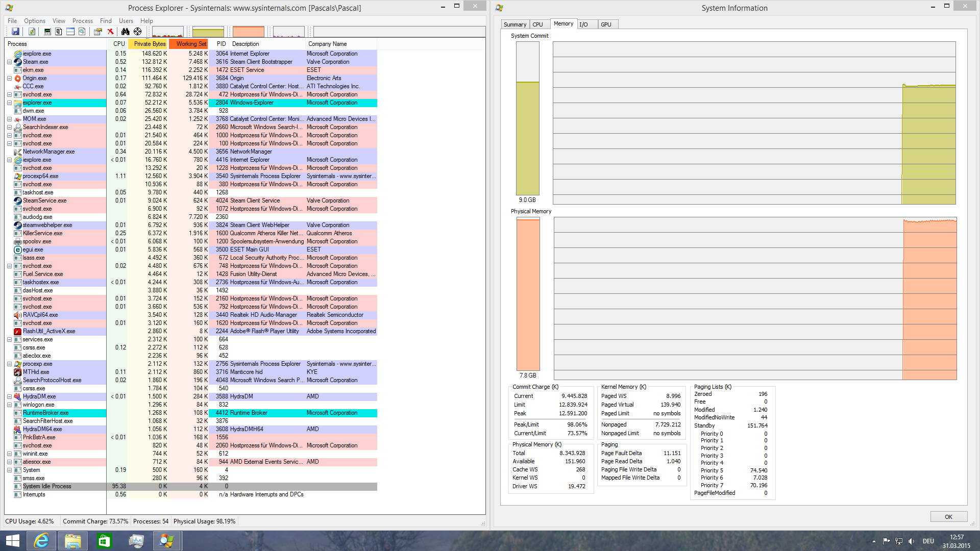This screenshot has height=551, width=980.
Task: Open File Explorer from the taskbar
Action: [x=72, y=541]
